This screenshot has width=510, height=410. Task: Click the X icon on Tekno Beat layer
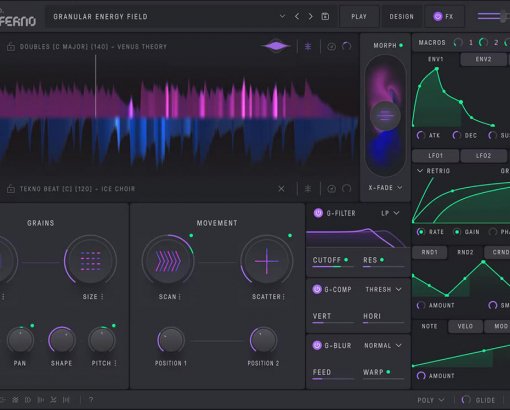pos(281,189)
